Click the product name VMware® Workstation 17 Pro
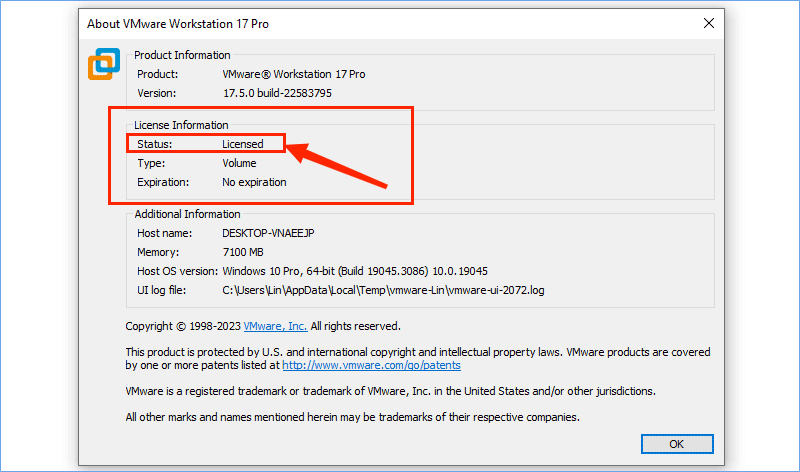The width and height of the screenshot is (800, 472). point(293,74)
